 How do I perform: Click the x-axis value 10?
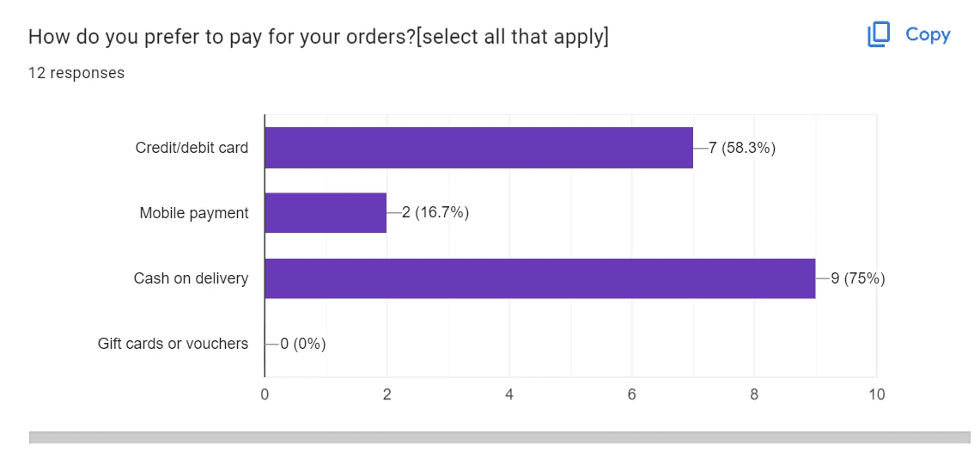click(x=877, y=395)
